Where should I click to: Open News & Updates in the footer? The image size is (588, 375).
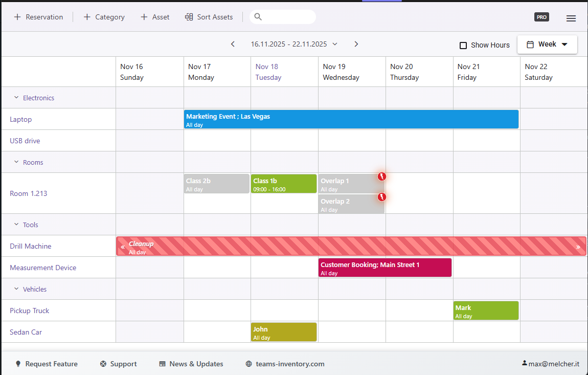(x=191, y=364)
